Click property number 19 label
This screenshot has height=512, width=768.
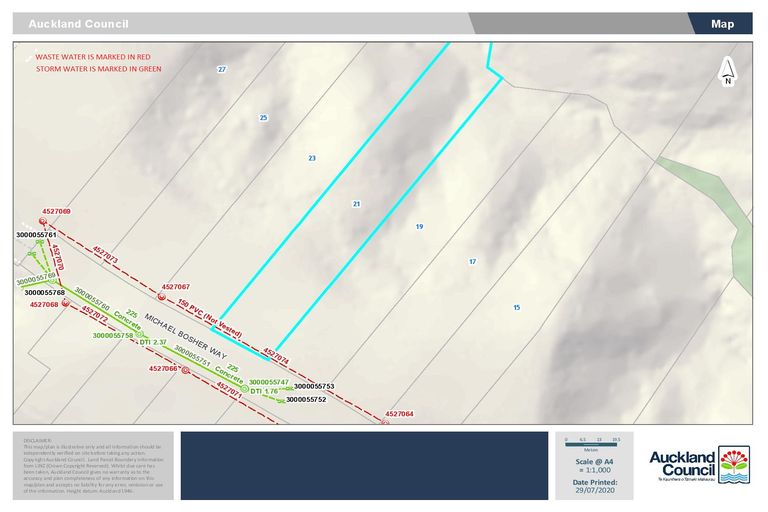tap(419, 227)
